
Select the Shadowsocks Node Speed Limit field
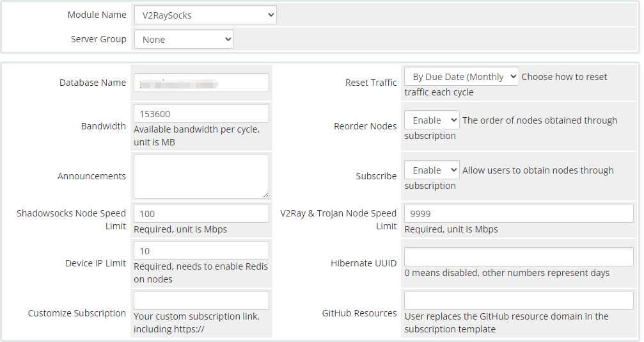[x=201, y=214]
